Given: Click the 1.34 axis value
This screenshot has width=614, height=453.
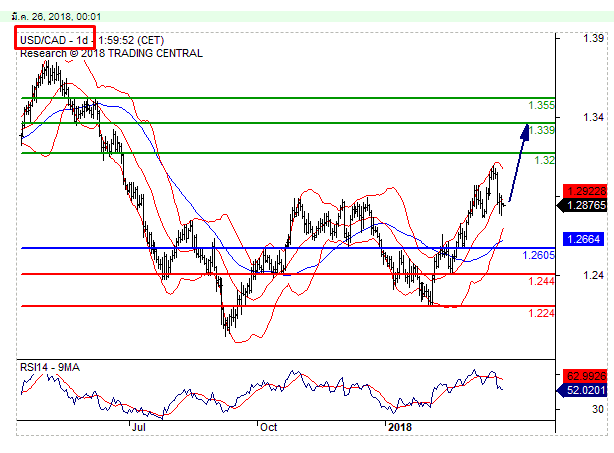Looking at the screenshot, I should point(593,117).
